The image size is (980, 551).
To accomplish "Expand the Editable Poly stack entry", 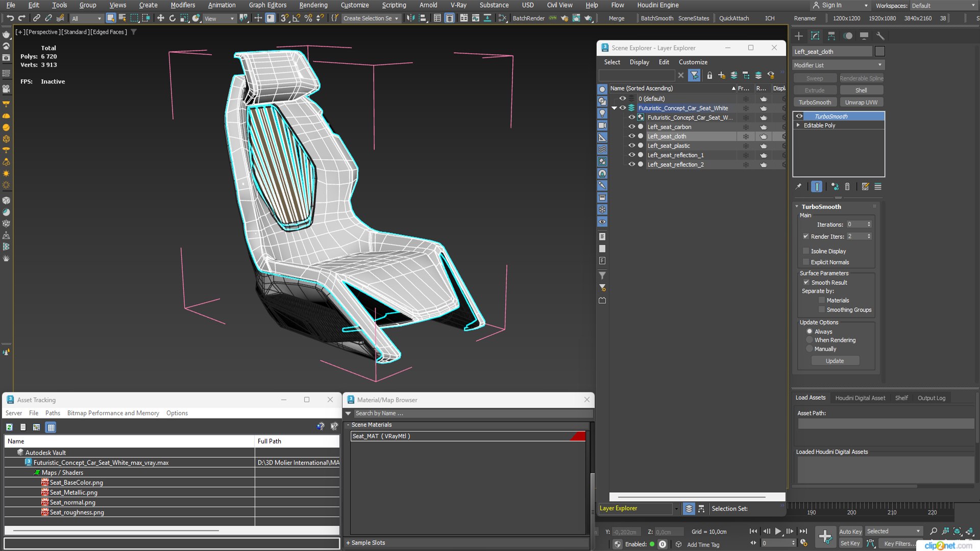I will [x=798, y=126].
